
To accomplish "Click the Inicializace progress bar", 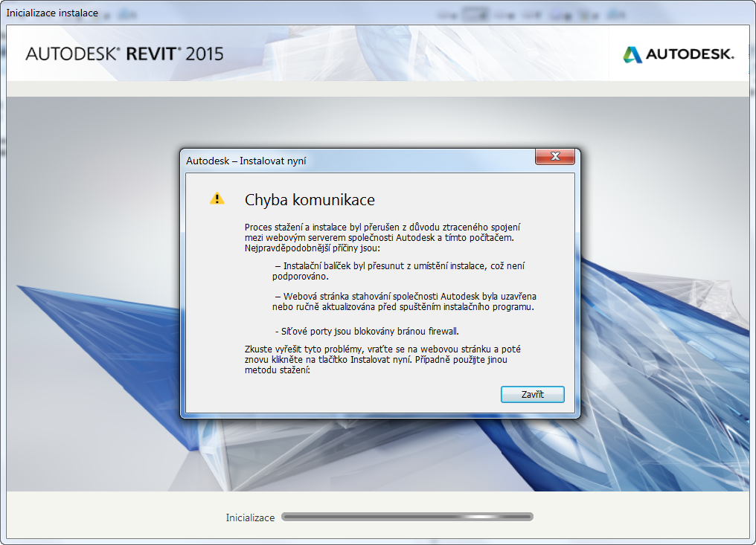I will [407, 517].
